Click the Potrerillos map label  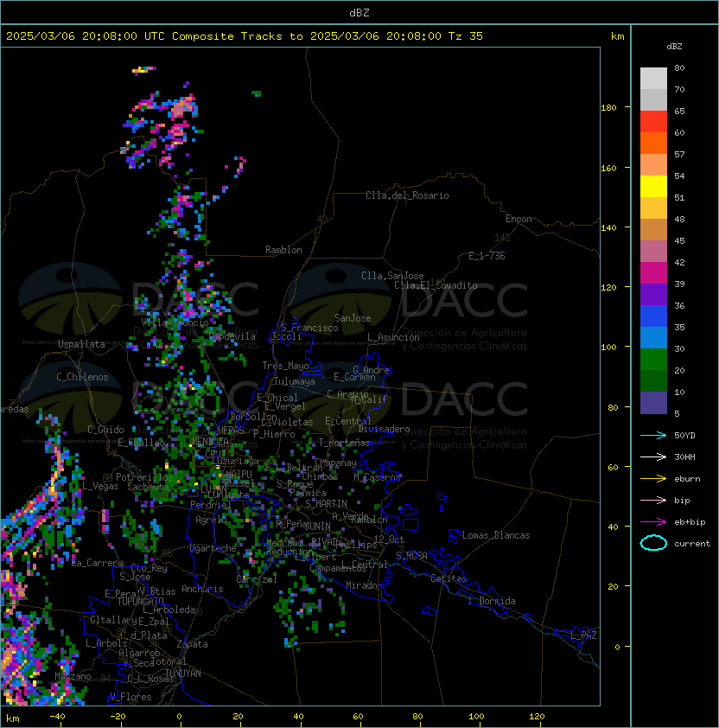pos(144,477)
